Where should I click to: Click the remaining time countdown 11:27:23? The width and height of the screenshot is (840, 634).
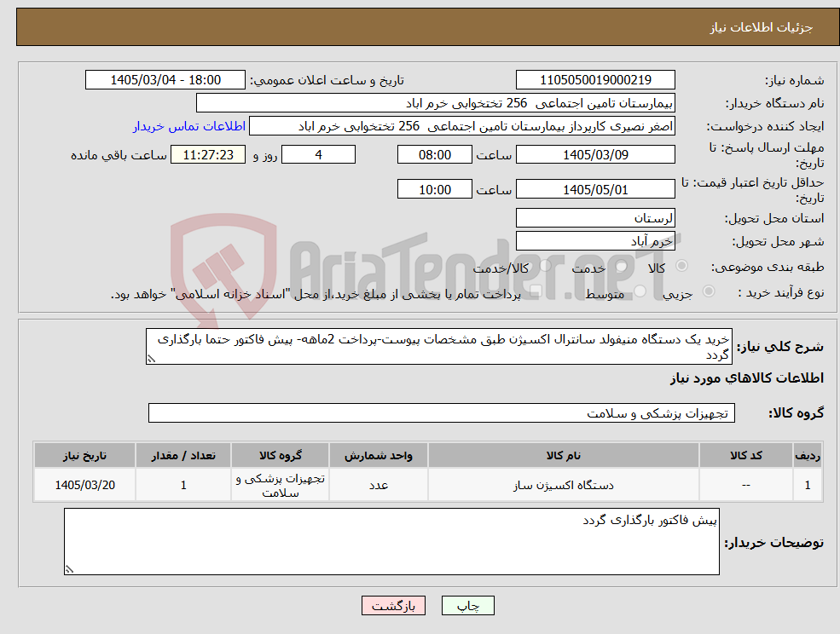[208, 155]
